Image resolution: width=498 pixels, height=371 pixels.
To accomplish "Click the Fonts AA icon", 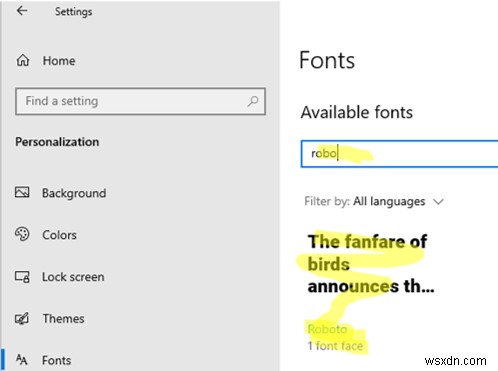I will coord(21,360).
